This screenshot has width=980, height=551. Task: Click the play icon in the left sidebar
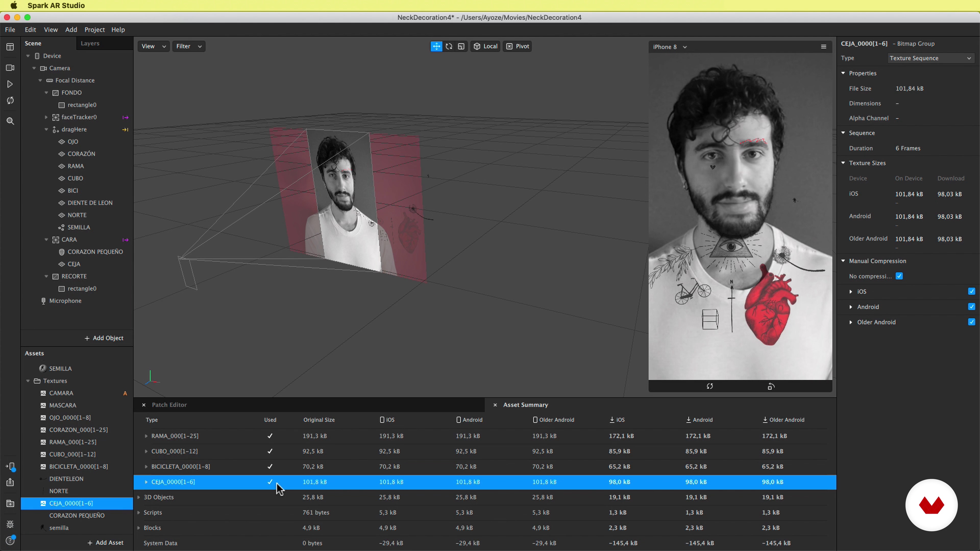[x=10, y=84]
